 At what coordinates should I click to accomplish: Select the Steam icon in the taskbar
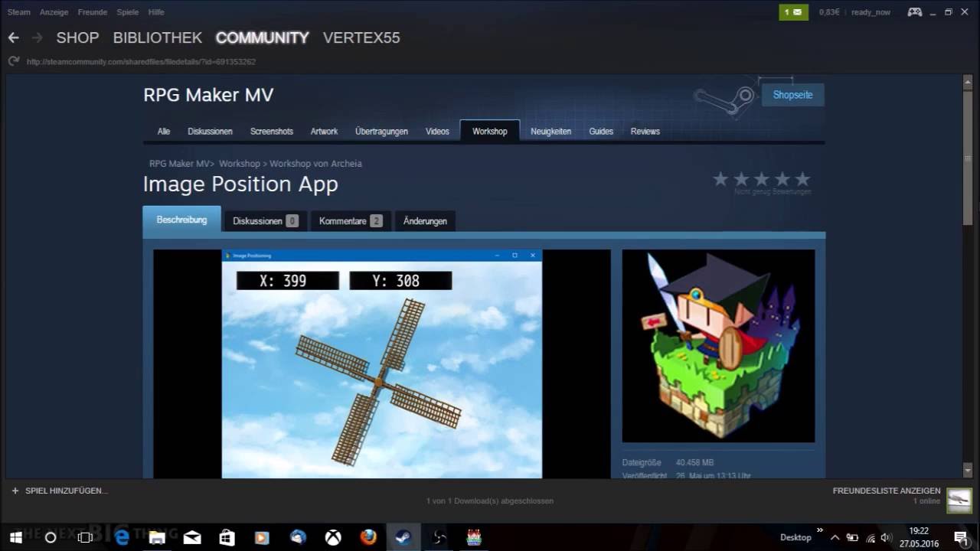tap(403, 537)
